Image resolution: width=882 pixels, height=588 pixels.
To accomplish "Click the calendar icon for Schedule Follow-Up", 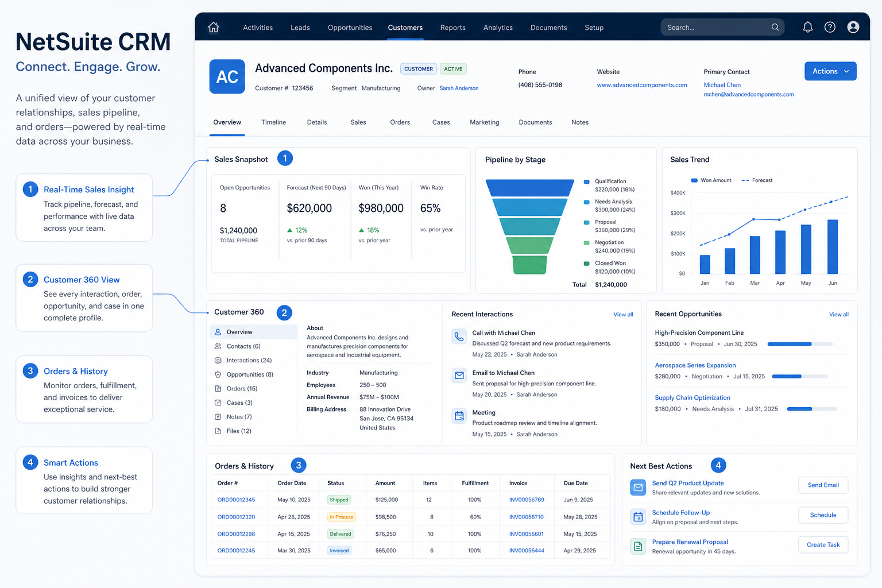I will 638,517.
